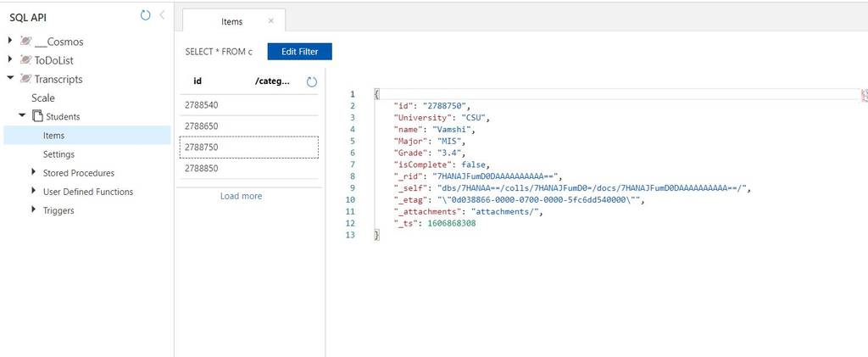This screenshot has height=357, width=868.
Task: Click the ToDoList database icon
Action: [25, 59]
